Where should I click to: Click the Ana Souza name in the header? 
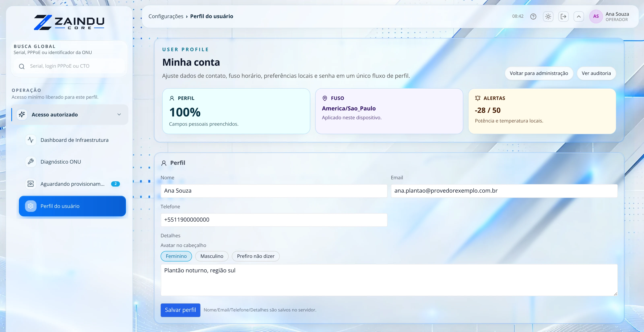coord(617,14)
